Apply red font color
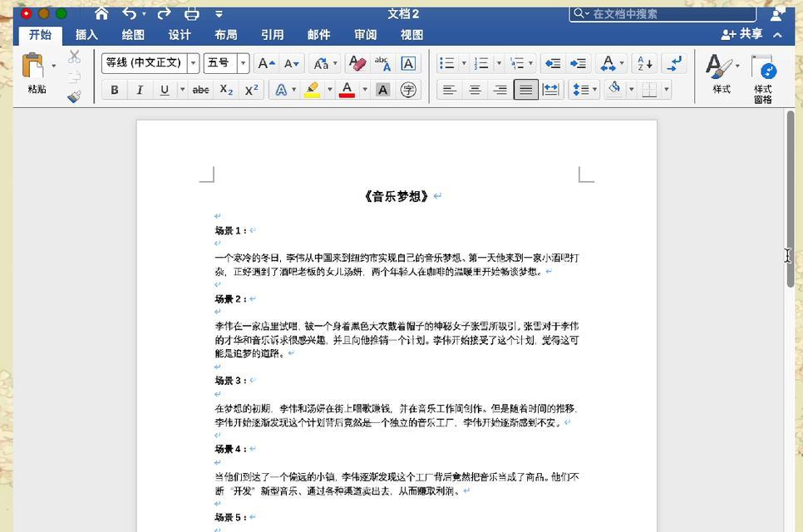 347,90
